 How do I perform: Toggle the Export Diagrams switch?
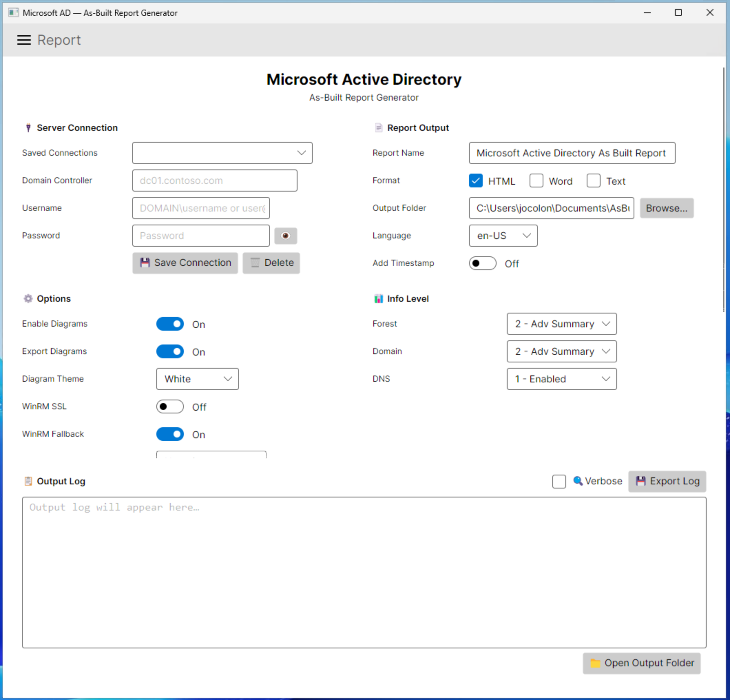pyautogui.click(x=170, y=351)
